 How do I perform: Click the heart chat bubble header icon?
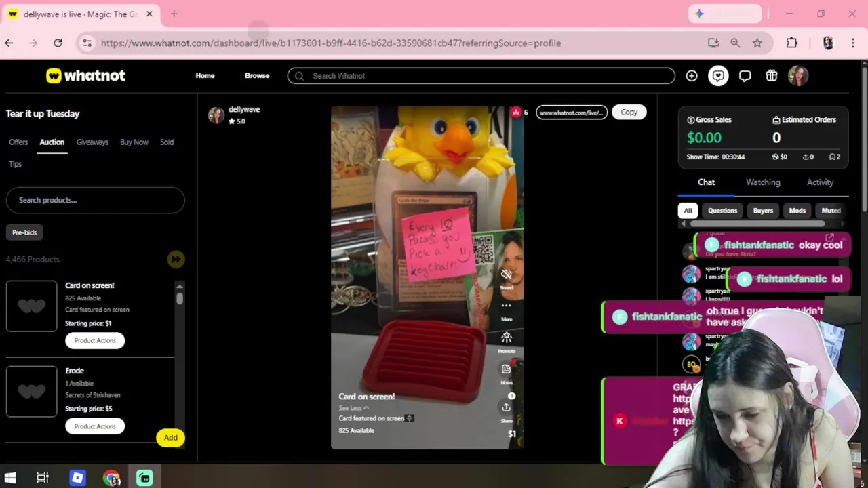(x=718, y=76)
